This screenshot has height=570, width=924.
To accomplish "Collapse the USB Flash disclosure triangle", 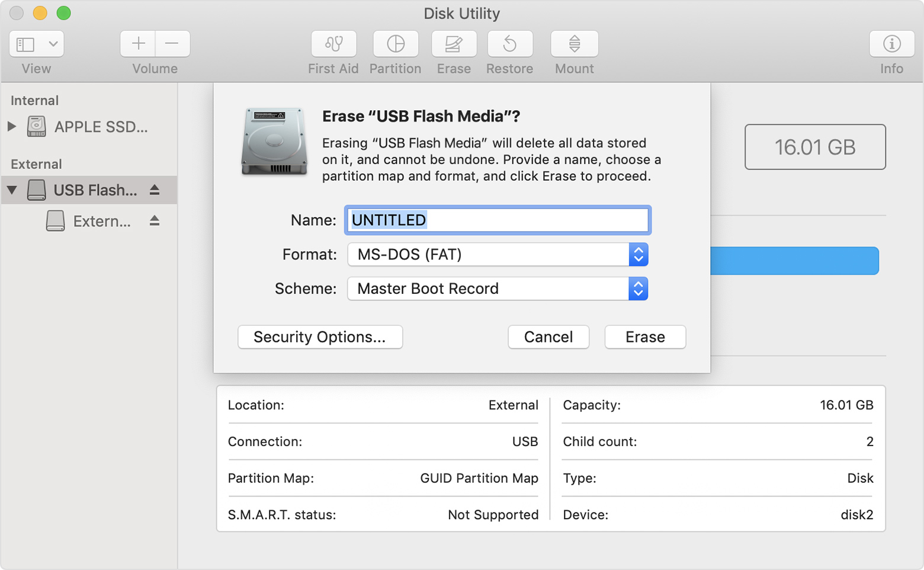I will click(12, 190).
